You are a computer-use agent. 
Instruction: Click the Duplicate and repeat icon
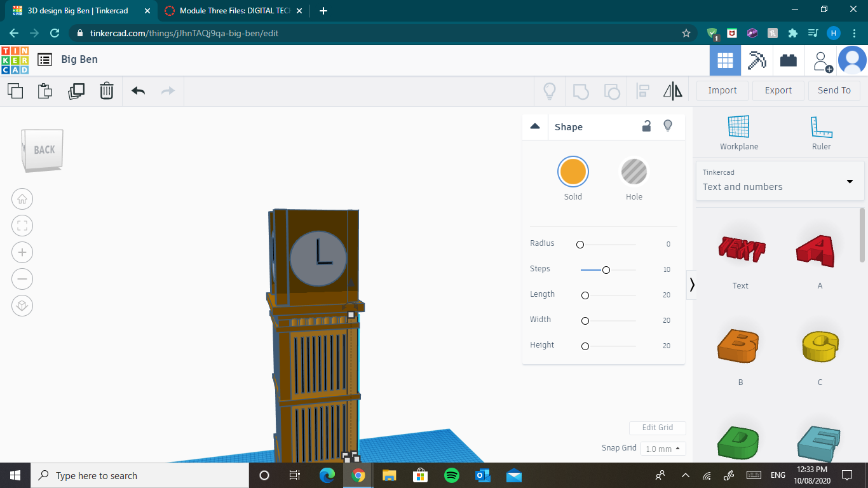[76, 91]
